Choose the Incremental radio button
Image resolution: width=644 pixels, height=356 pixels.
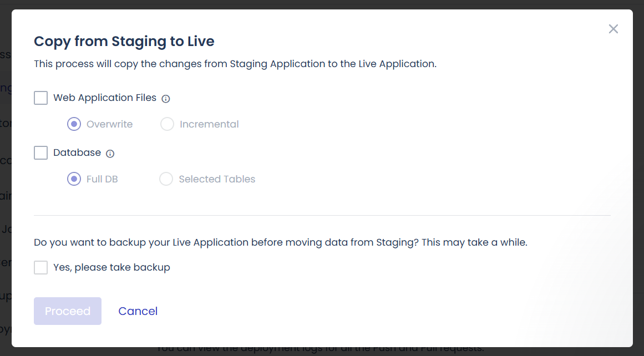[167, 124]
